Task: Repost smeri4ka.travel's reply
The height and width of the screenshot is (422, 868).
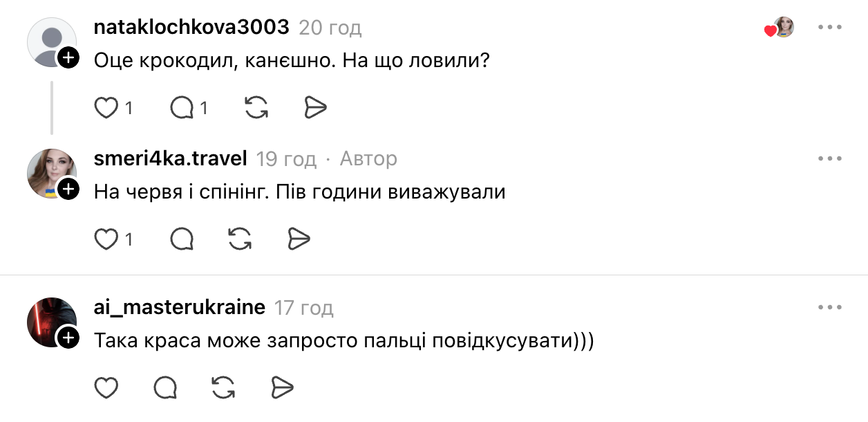Action: [x=239, y=239]
